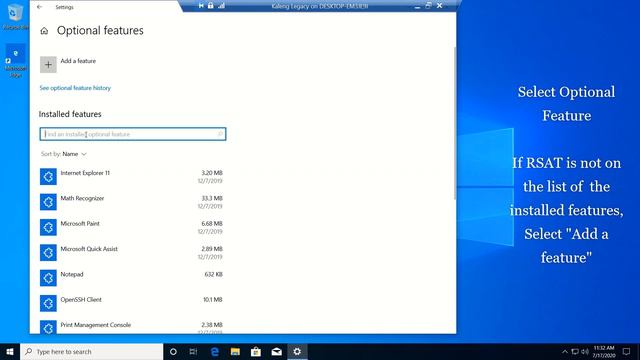Select the Print Management Console feature icon

coord(48,327)
